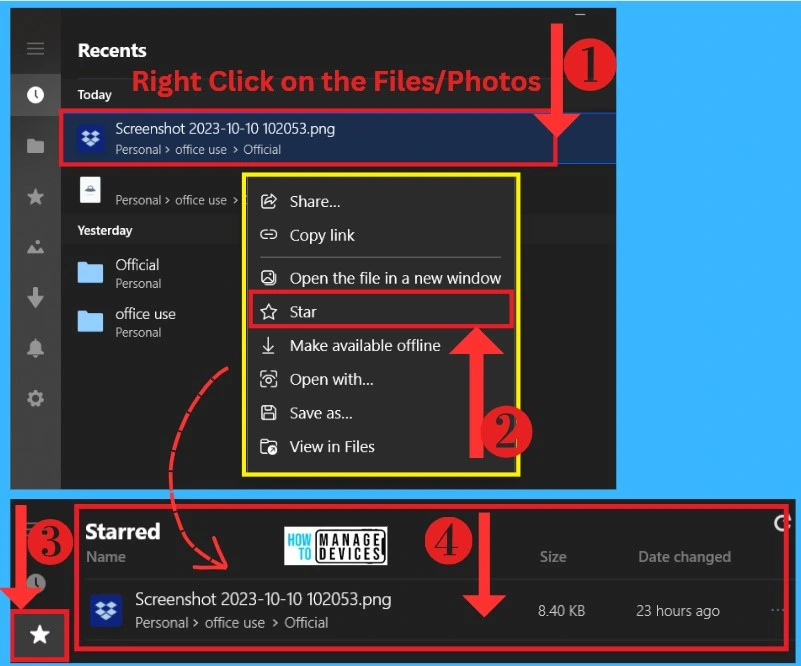Click the refresh icon in Starred header
801x666 pixels.
(x=782, y=522)
